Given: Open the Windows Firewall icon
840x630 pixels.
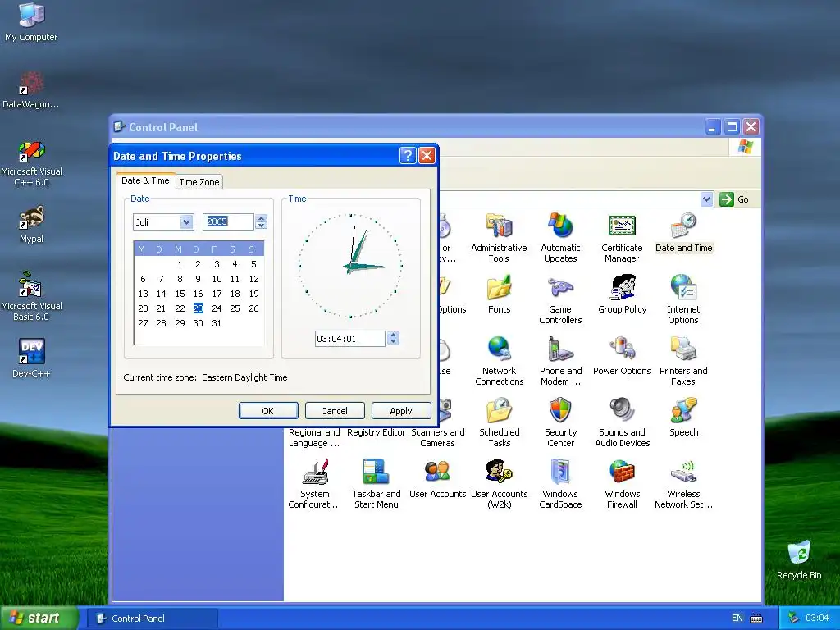Looking at the screenshot, I should pos(622,472).
